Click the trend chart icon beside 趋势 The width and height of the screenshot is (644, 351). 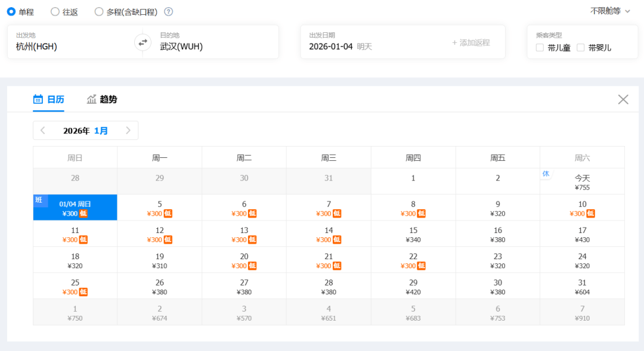pyautogui.click(x=91, y=100)
